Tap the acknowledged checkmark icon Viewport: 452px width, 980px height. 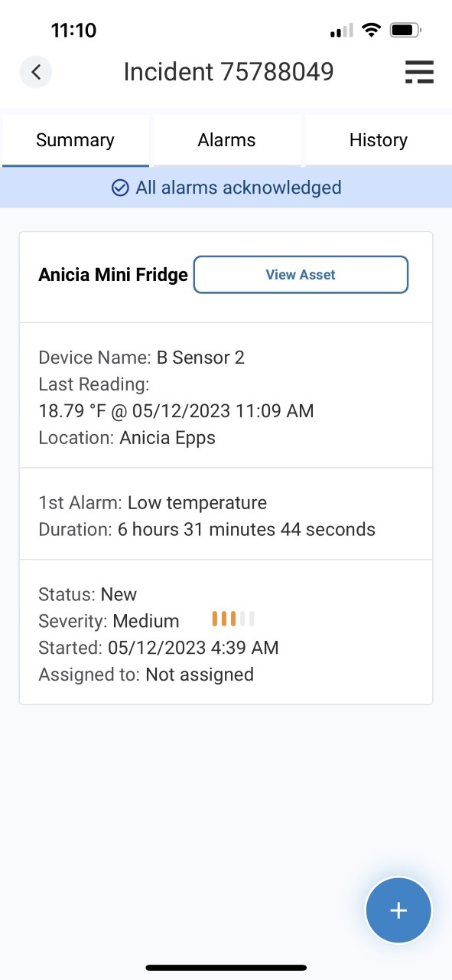(x=120, y=188)
